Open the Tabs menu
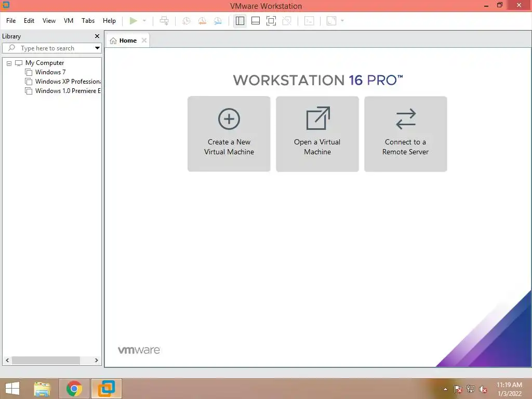 pyautogui.click(x=88, y=21)
